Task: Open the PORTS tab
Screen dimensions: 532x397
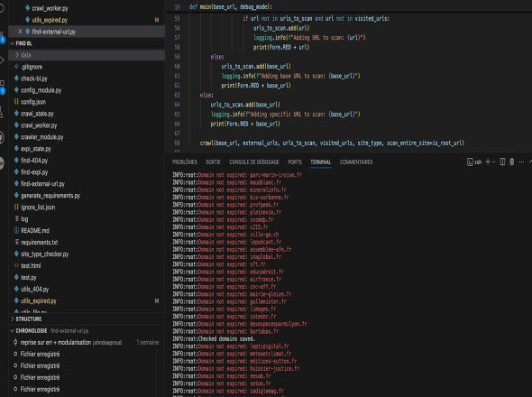Action: [x=295, y=162]
